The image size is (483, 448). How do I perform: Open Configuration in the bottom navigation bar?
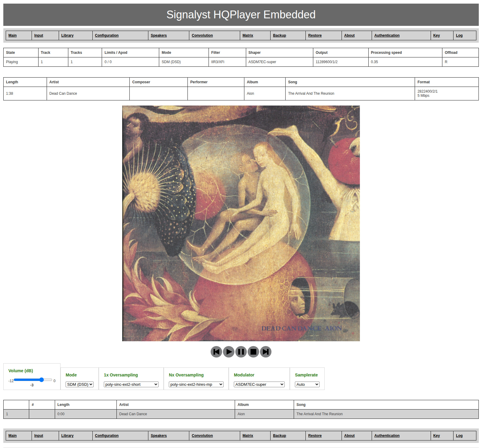(107, 436)
